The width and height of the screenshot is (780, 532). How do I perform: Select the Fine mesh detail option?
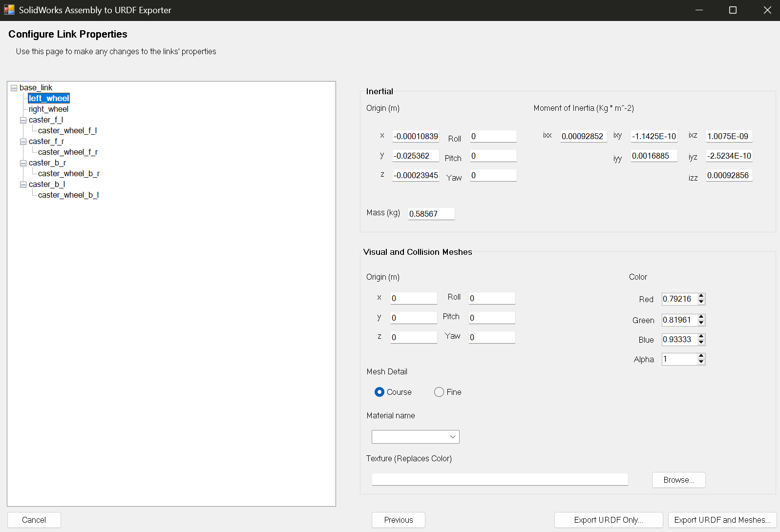(447, 392)
